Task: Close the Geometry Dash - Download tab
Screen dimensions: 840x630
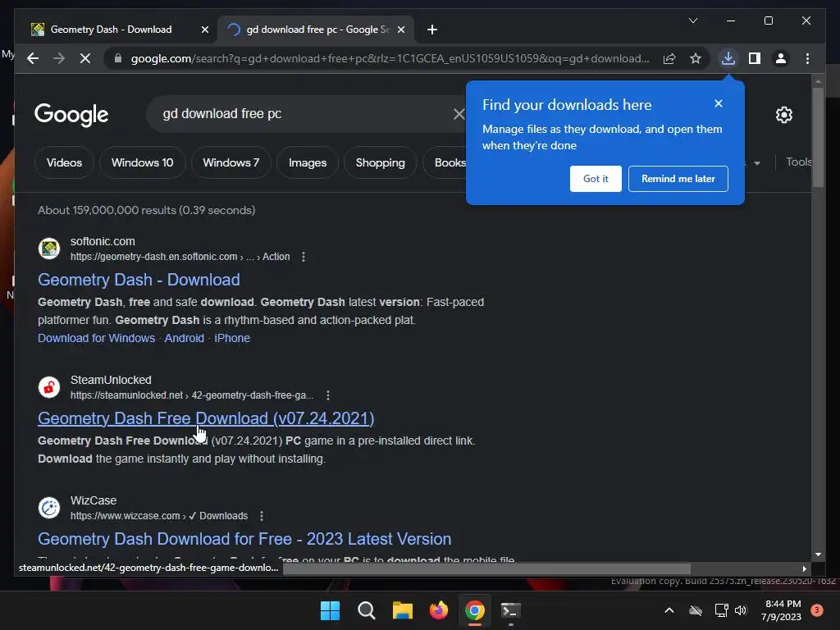Action: click(x=204, y=30)
